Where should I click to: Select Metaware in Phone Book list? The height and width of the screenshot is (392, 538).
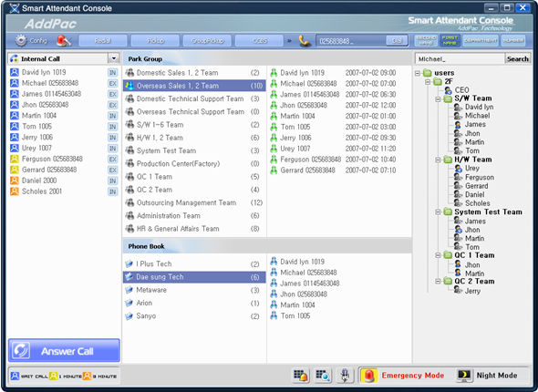[x=194, y=290]
